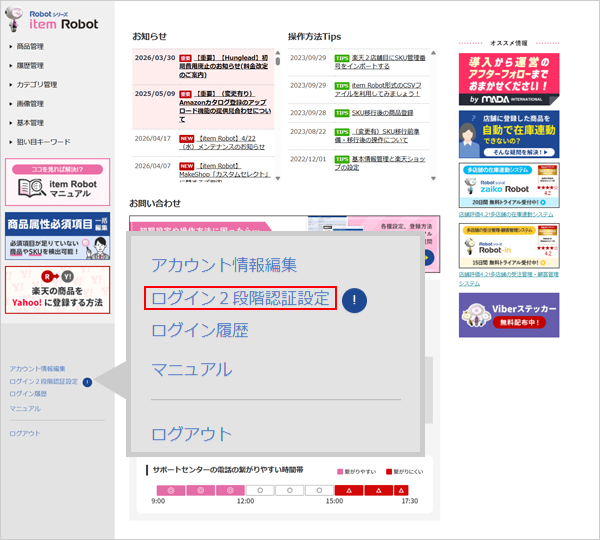
Task: Click TIPS badge on the 2023/08/22 tip
Action: [342, 132]
